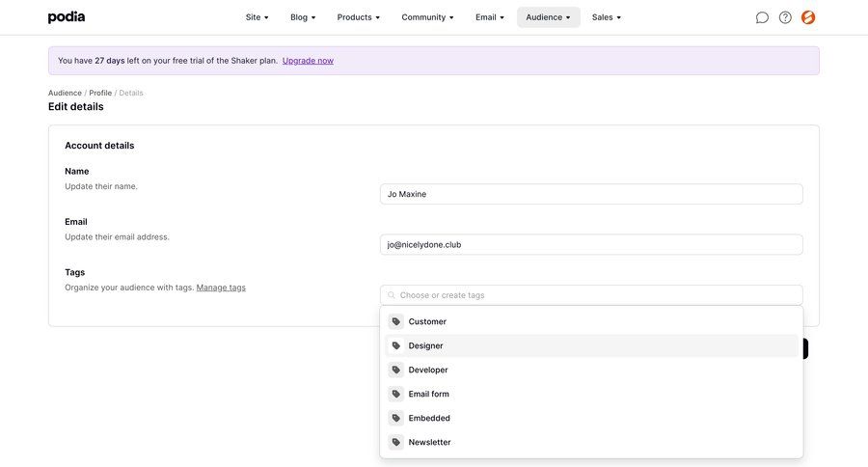Viewport: 868px width, 467px height.
Task: Open the user avatar menu
Action: tap(808, 17)
